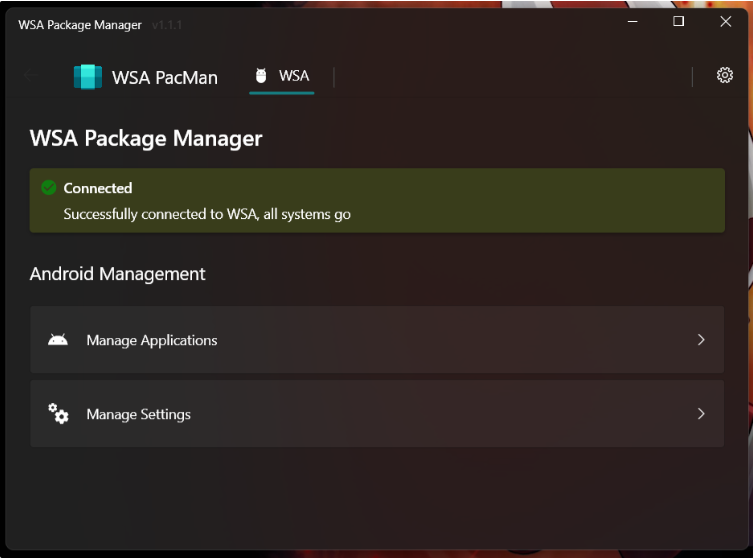
Task: Maximize the WSA Package Manager window
Action: coord(679,22)
